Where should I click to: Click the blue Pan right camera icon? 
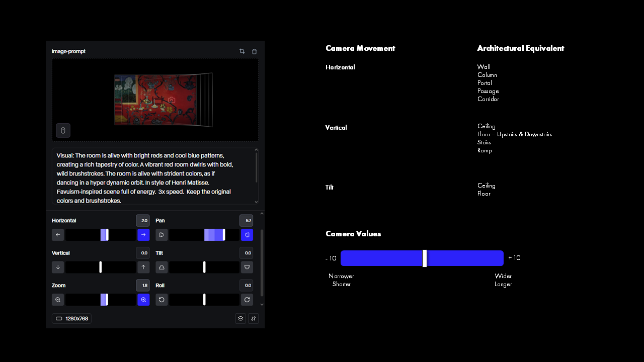click(247, 235)
